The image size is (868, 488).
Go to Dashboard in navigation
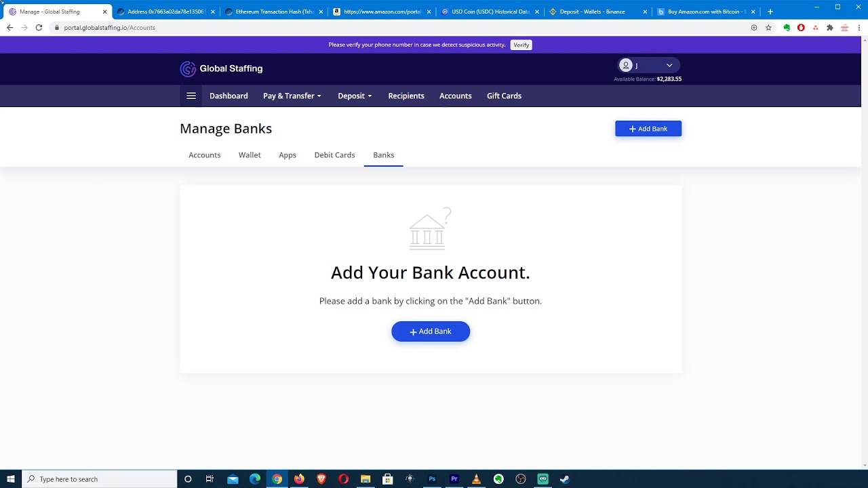tap(229, 96)
